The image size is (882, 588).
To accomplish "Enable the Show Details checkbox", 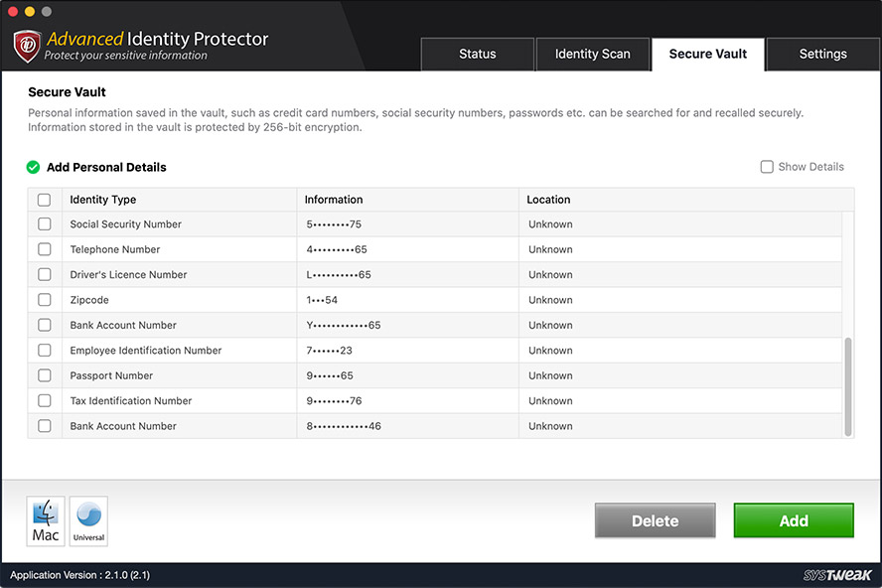I will click(767, 167).
